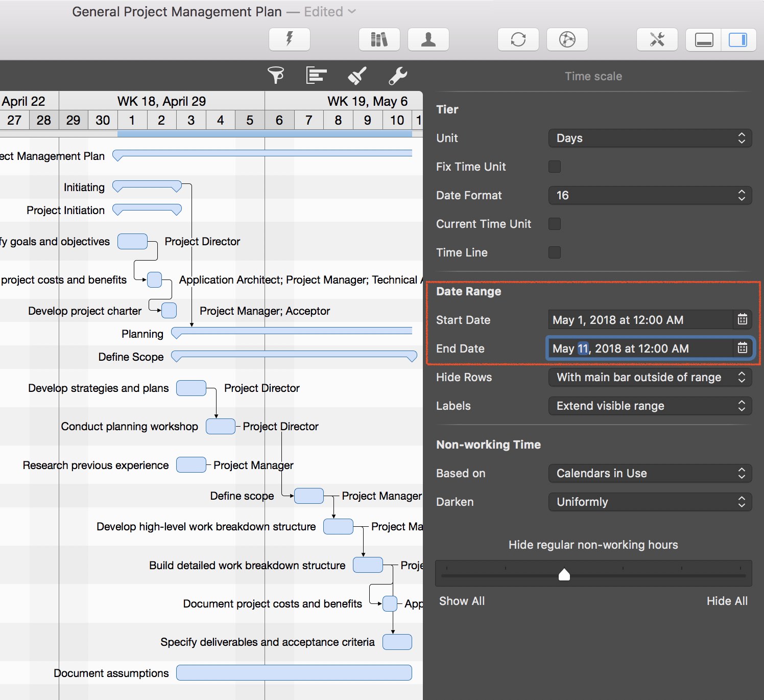Click the Gantt bars layout icon
Viewport: 764px width, 700px height.
click(x=316, y=76)
